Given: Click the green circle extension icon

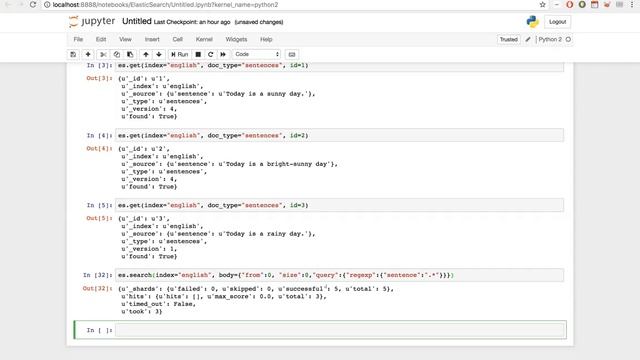Looking at the screenshot, I should click(582, 4).
